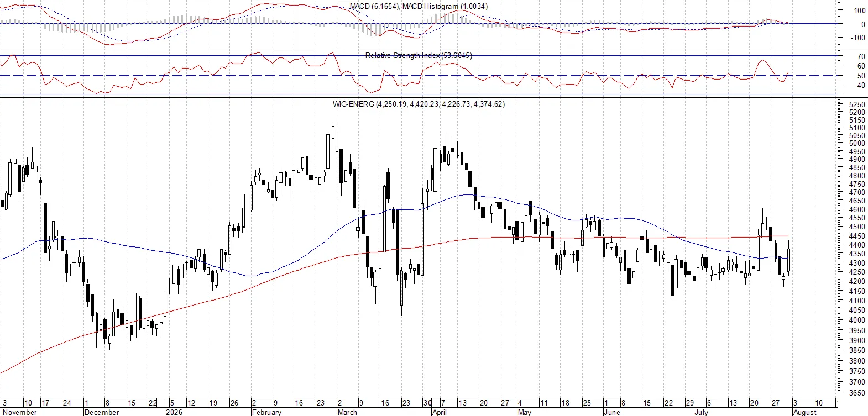Click the RSI 70 scale value
The image size is (868, 416).
pyautogui.click(x=861, y=56)
